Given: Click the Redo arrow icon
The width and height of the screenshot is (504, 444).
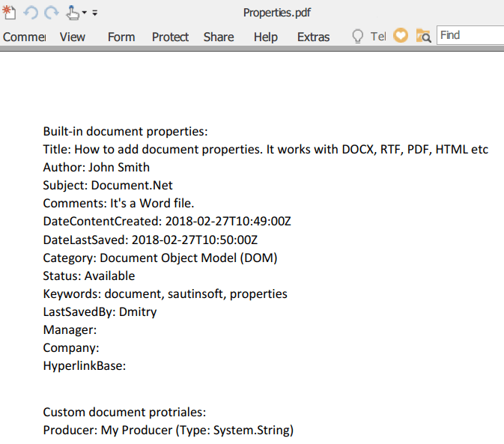Looking at the screenshot, I should [51, 13].
